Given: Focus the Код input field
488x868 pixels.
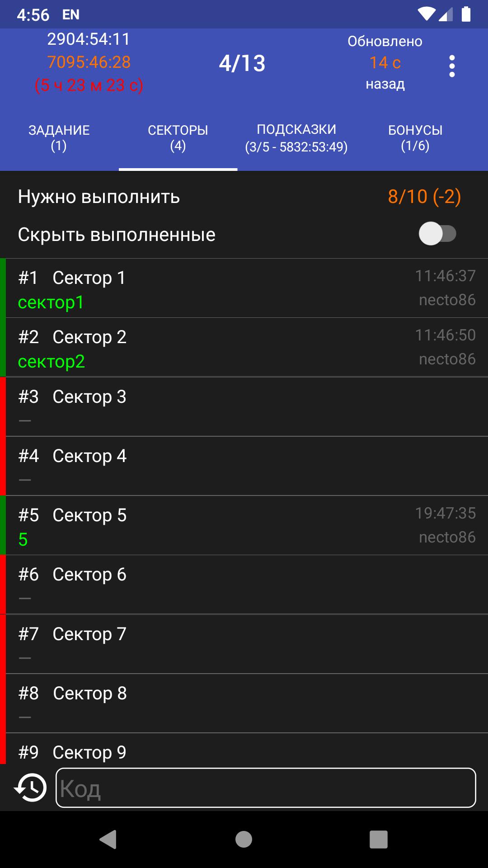Looking at the screenshot, I should [x=266, y=788].
